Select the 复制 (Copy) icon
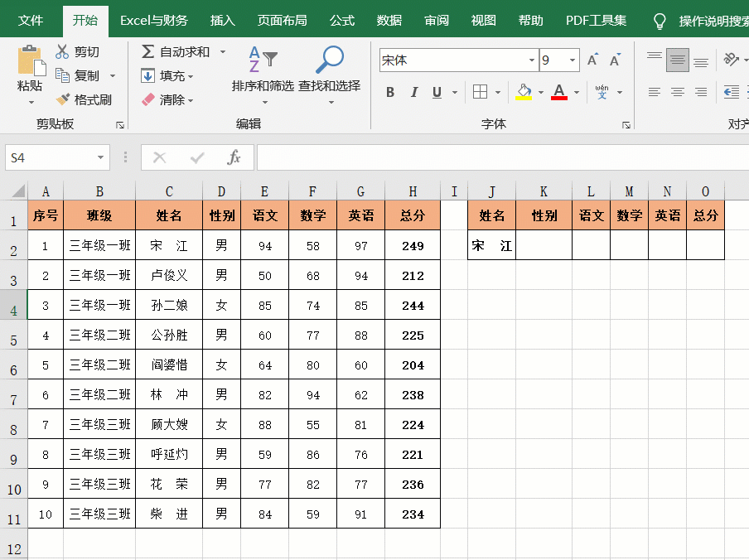This screenshot has height=560, width=749. click(x=63, y=75)
